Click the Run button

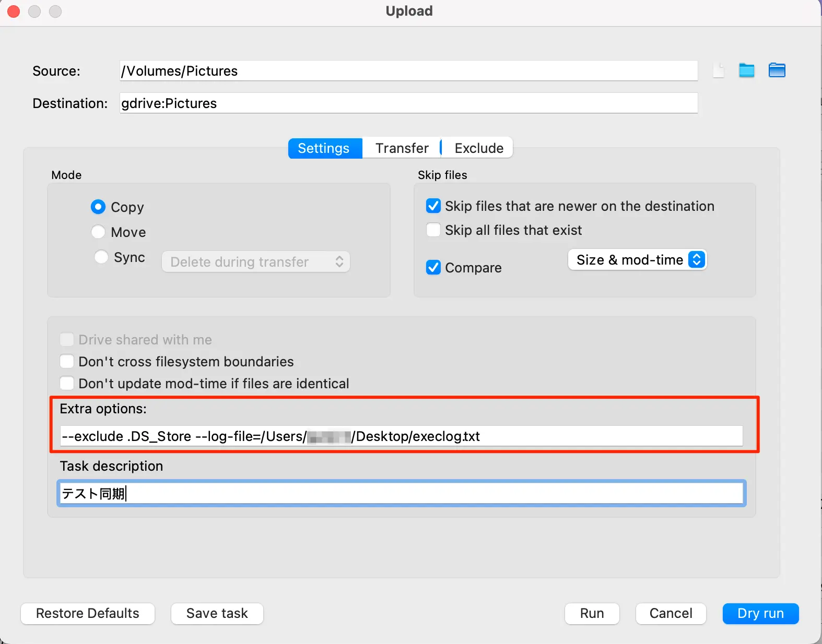tap(592, 614)
